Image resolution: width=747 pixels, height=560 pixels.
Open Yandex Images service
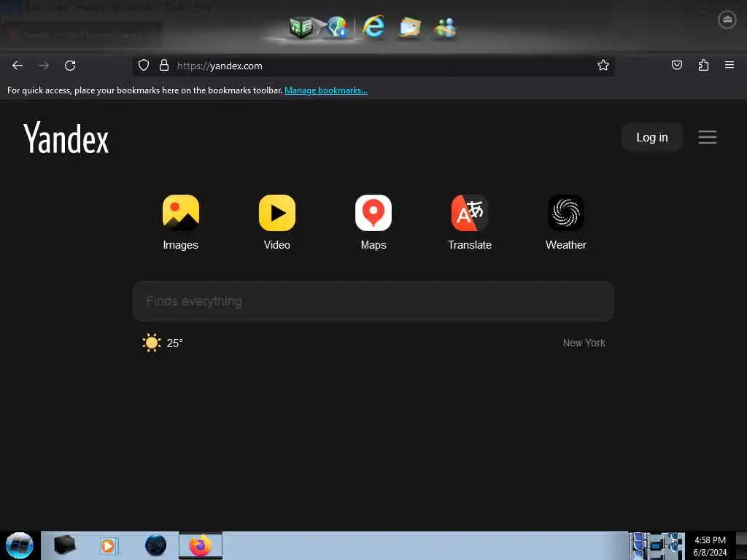(x=181, y=222)
